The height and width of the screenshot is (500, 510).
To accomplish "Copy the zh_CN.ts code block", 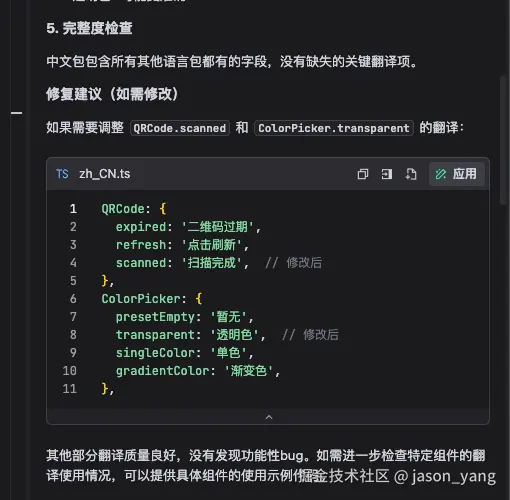I will pos(363,174).
